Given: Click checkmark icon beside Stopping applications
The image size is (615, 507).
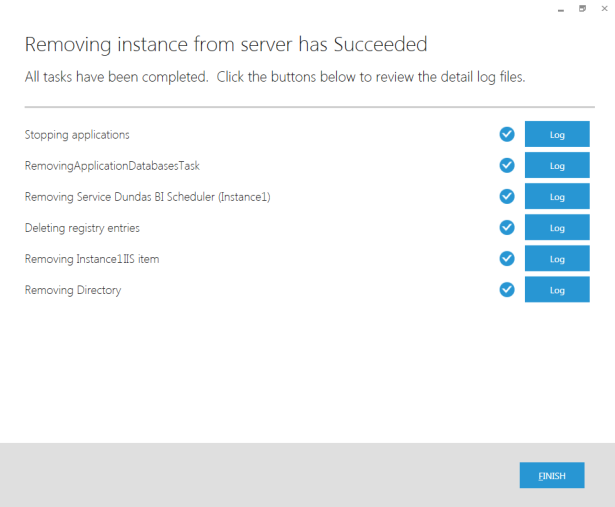Looking at the screenshot, I should click(x=507, y=134).
